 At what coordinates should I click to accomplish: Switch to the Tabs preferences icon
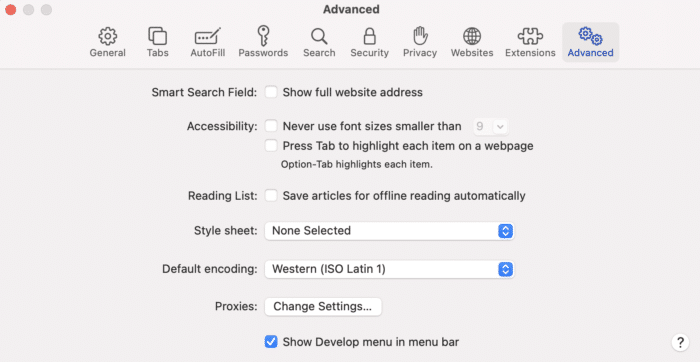[158, 36]
